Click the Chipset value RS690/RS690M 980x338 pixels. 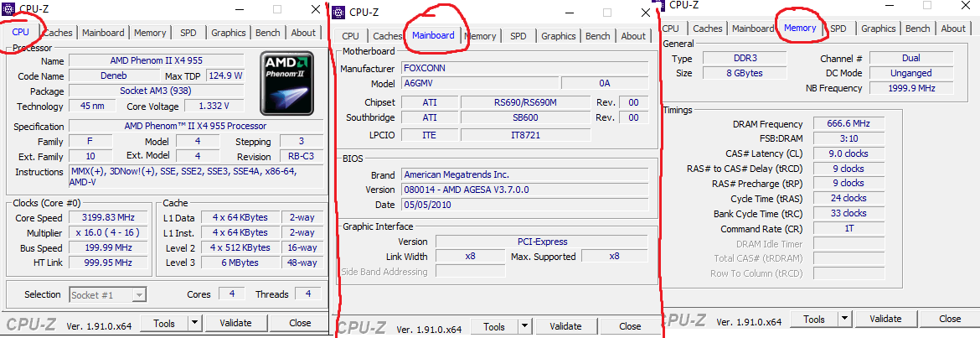526,102
